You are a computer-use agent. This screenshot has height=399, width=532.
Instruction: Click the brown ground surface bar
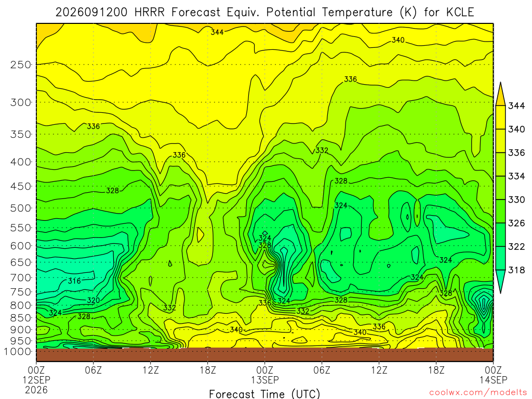[x=264, y=354]
